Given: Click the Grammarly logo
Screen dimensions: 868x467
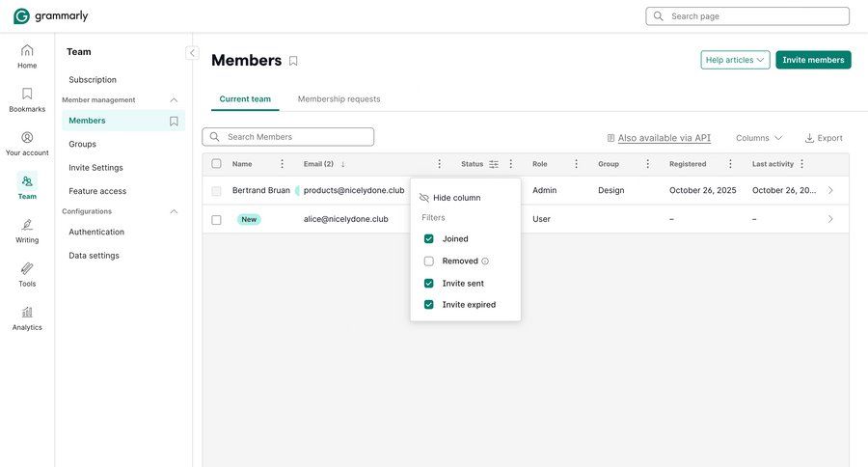Looking at the screenshot, I should [50, 16].
